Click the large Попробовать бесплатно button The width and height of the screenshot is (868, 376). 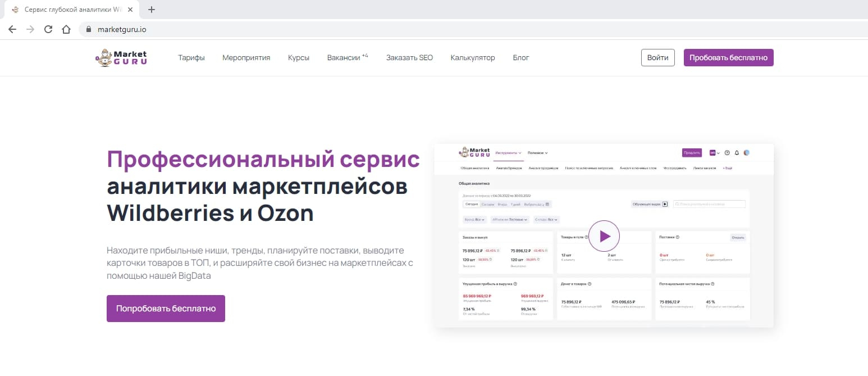[x=166, y=309]
